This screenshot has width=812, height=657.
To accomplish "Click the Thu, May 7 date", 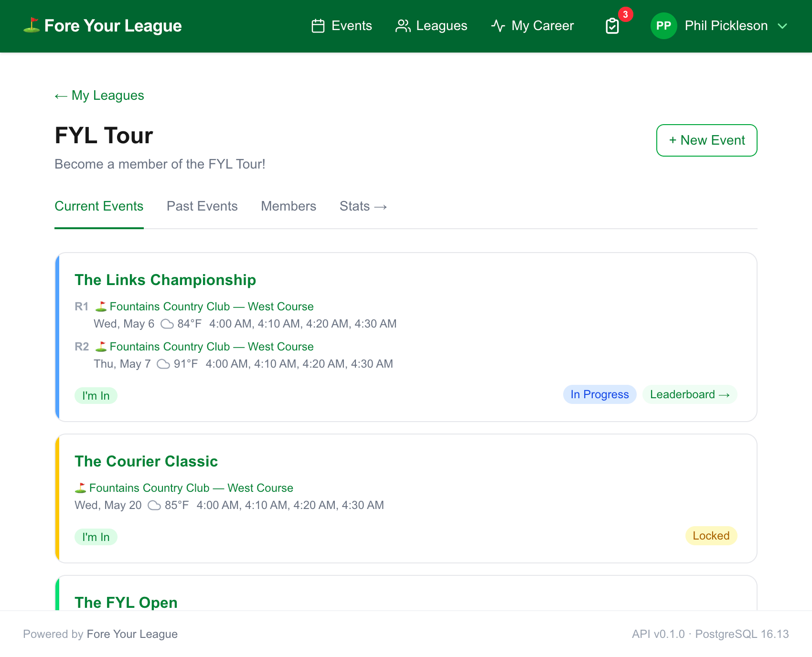I will [x=122, y=364].
